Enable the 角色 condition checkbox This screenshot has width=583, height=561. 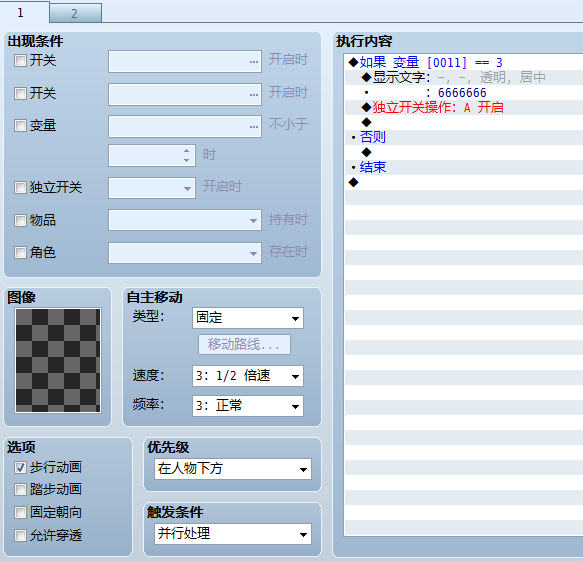click(x=20, y=253)
